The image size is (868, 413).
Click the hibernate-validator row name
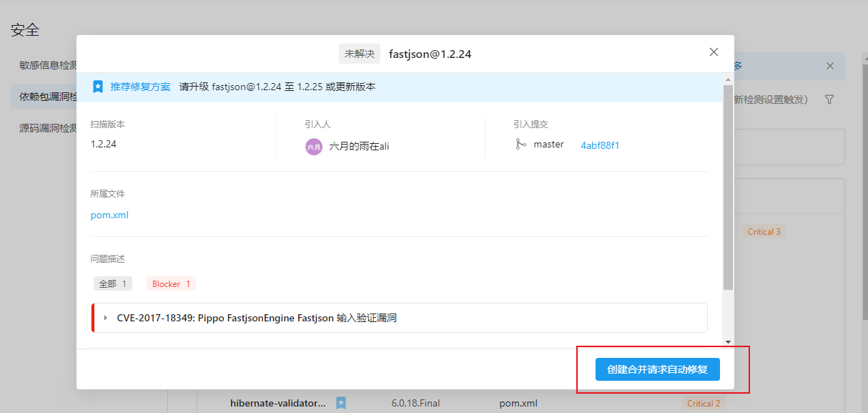(278, 404)
